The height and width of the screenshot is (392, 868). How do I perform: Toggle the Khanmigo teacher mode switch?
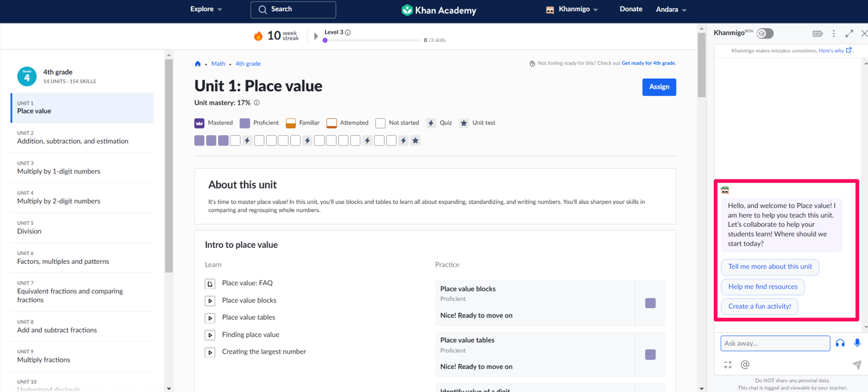click(765, 33)
